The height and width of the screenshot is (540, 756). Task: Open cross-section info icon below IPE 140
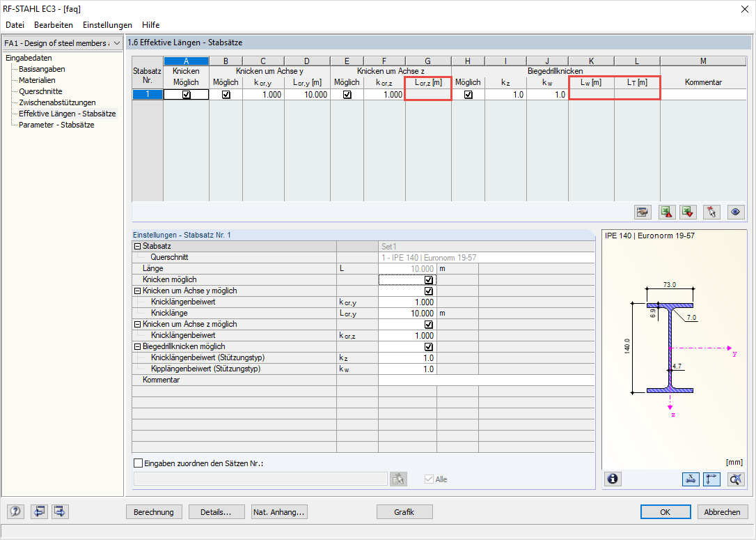(x=613, y=479)
